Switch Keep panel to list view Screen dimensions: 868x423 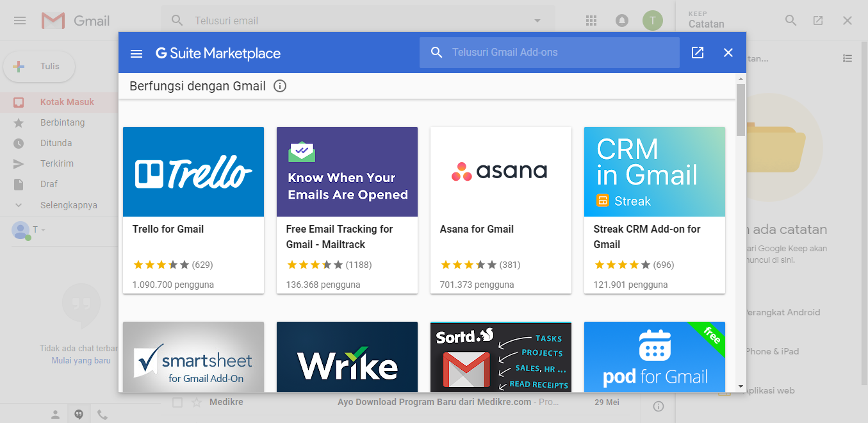coord(848,58)
